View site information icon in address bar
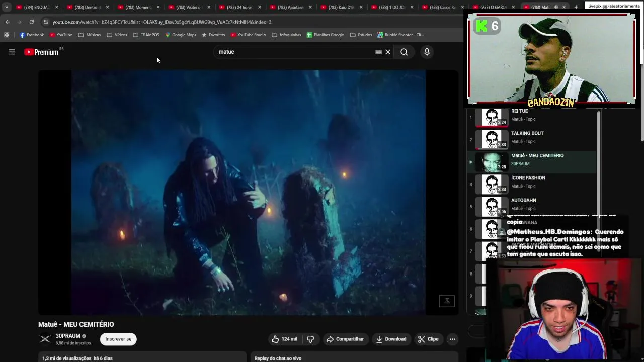Screen dimensions: 644x362 [x=46, y=22]
